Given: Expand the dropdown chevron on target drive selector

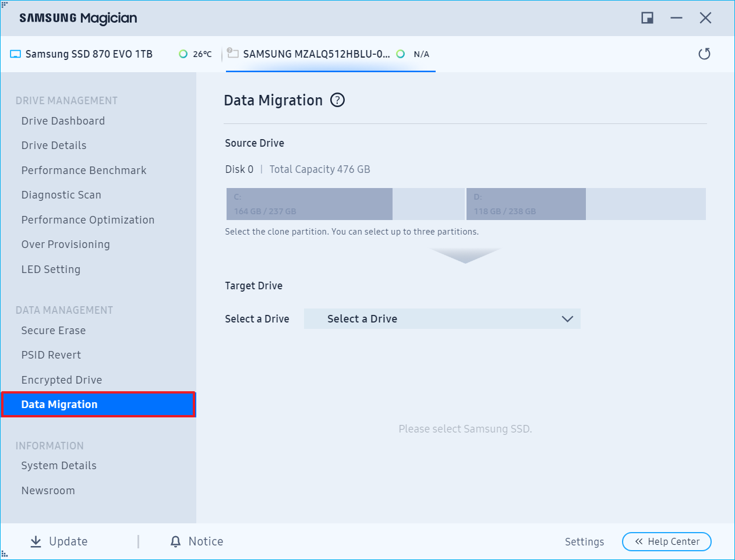Looking at the screenshot, I should point(567,318).
